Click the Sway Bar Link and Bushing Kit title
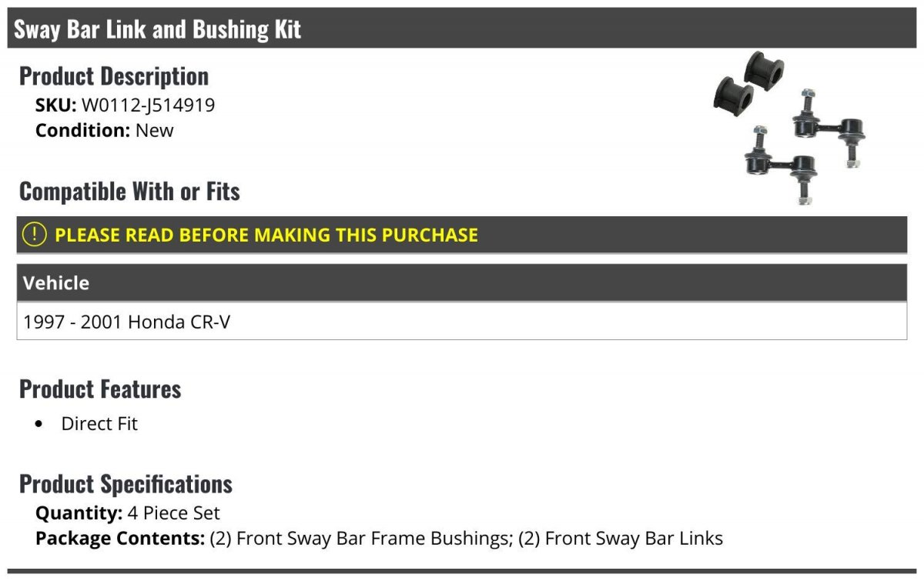 [x=158, y=29]
